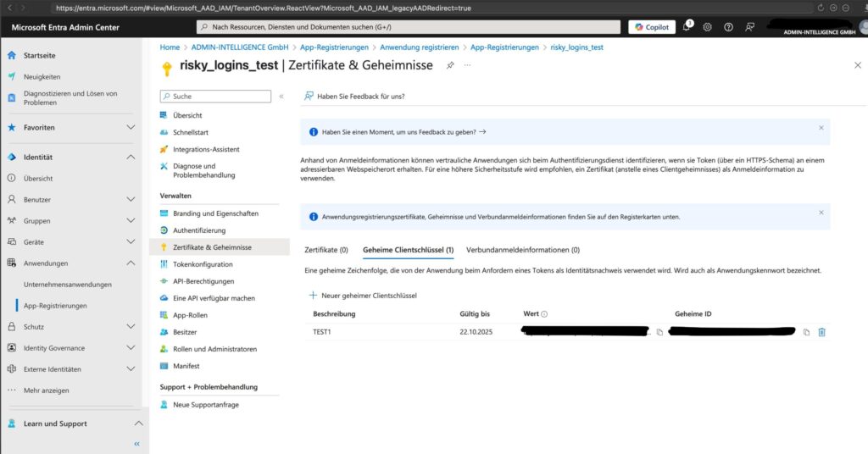
Task: Click the browser address bar URL
Action: [264, 8]
